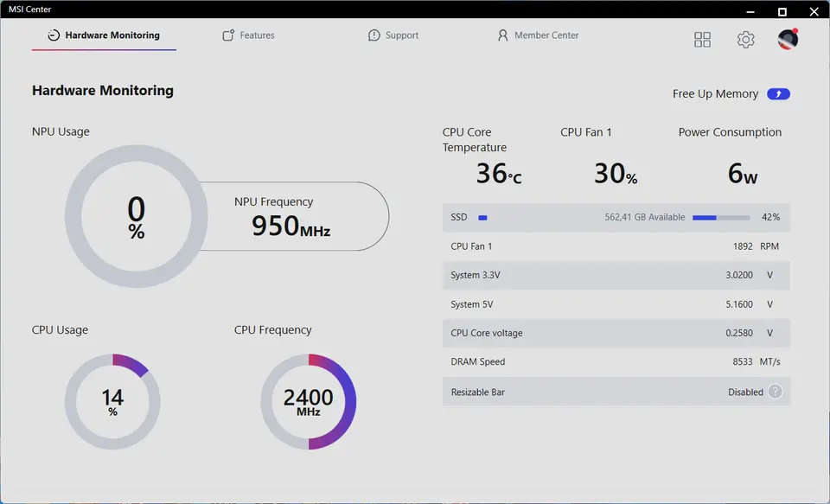Click the Resizable Bar help question icon
Screen dimensions: 830x504
(775, 392)
